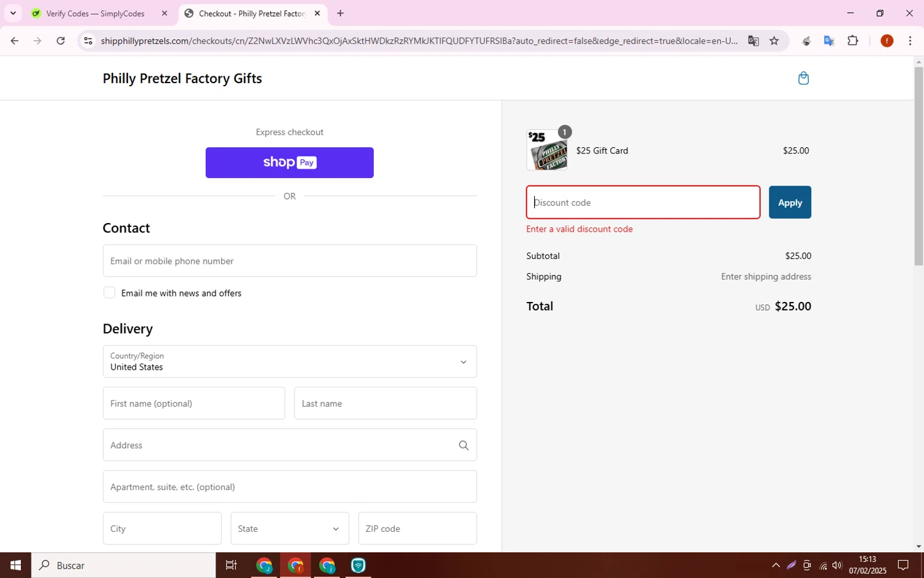Screen dimensions: 924x578
Task: Click the scrollbar down arrow
Action: 918,547
